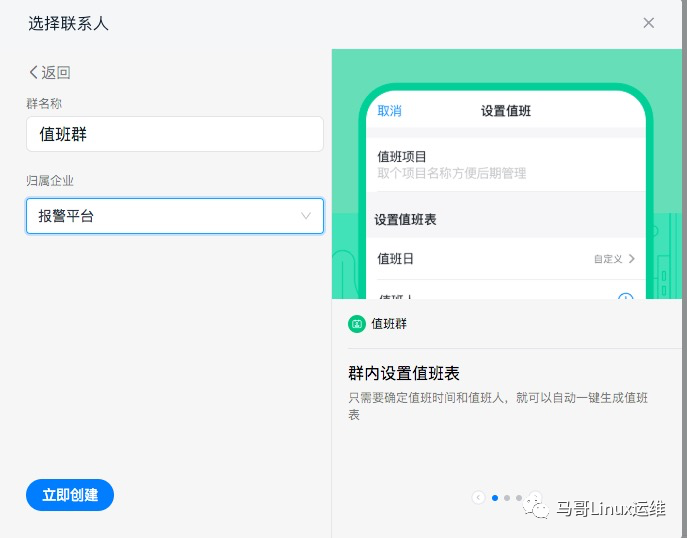Click the 选择联系人 dialog title

click(68, 23)
